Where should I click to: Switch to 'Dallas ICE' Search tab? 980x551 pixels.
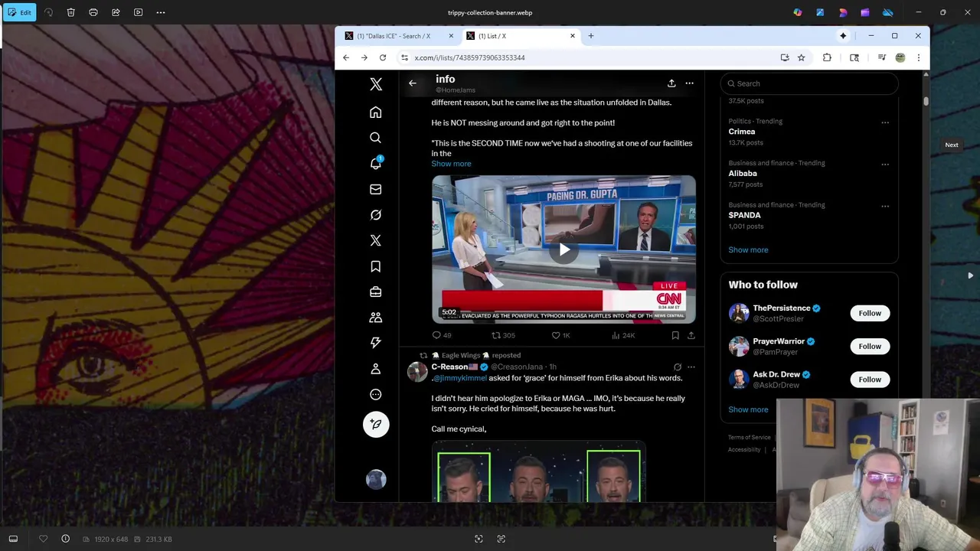[394, 36]
